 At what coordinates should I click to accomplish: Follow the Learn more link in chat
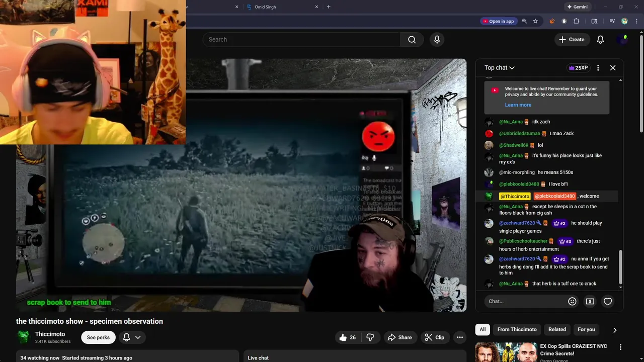coord(518,105)
